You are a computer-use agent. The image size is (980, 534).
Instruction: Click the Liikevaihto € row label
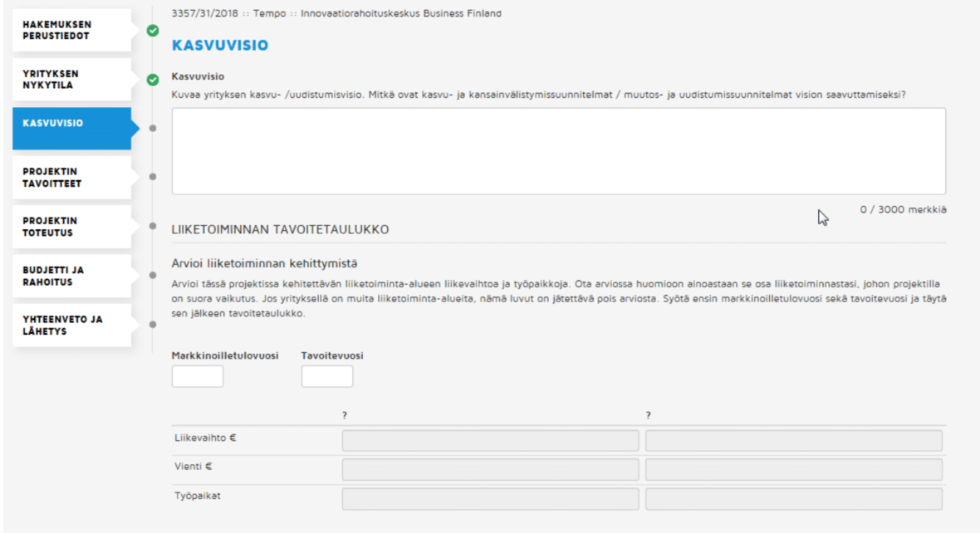coord(205,438)
